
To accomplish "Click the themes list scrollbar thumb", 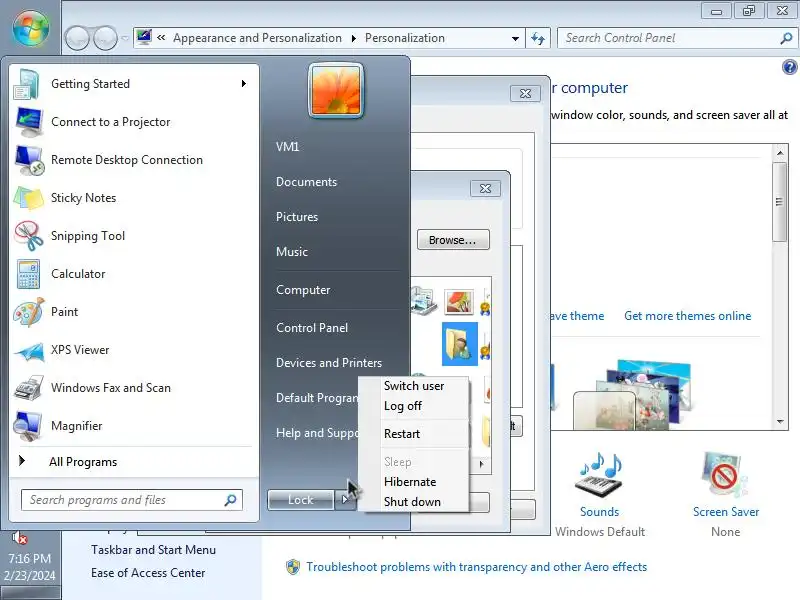I will 780,202.
